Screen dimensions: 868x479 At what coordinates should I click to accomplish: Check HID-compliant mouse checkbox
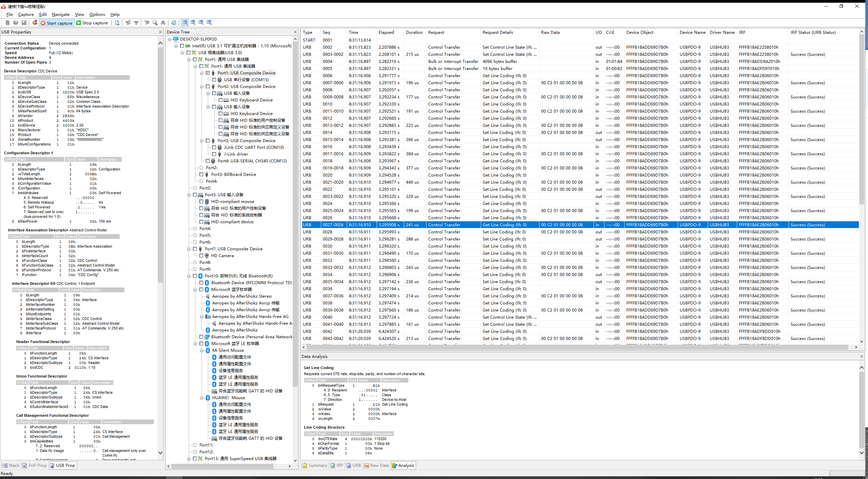[201, 201]
